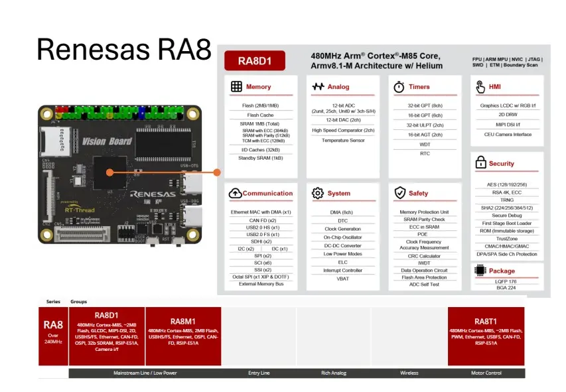The width and height of the screenshot is (566, 392).
Task: Click the red RA8D1 badge at top
Action: click(x=254, y=62)
